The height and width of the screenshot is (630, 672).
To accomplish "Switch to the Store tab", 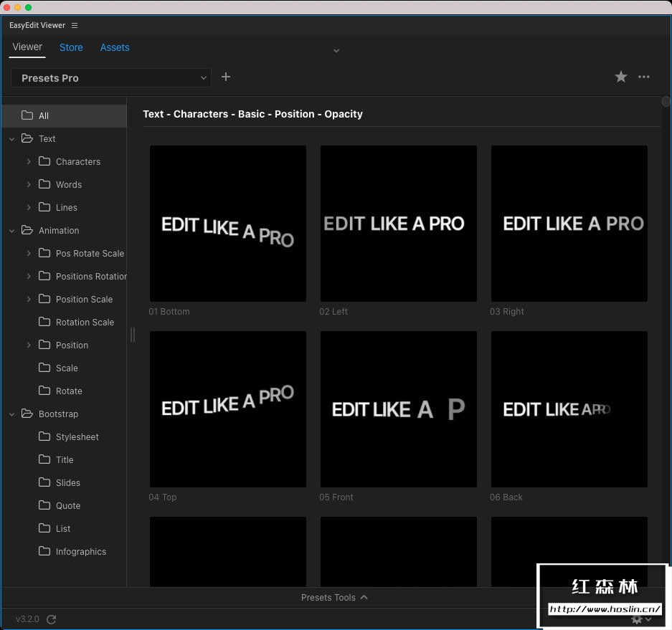I will [71, 47].
